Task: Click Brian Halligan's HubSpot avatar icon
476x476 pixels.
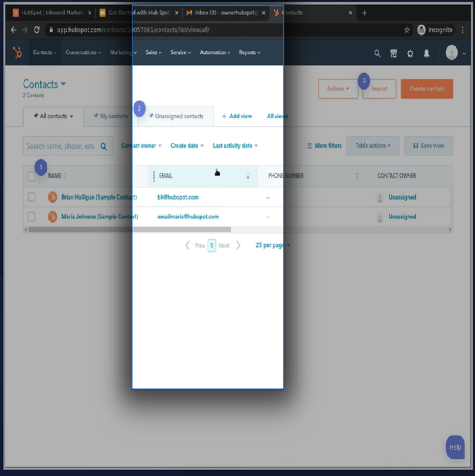Action: click(52, 197)
